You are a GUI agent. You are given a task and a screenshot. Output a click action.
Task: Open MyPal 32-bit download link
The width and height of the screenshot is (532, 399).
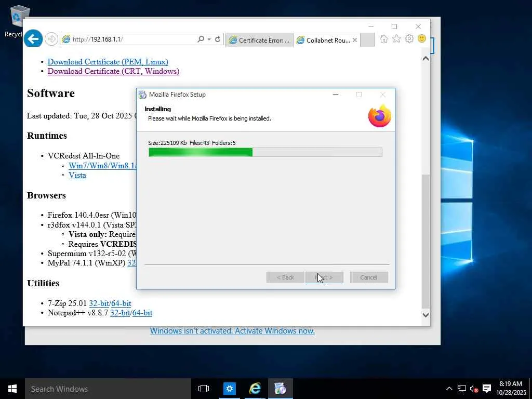click(131, 263)
